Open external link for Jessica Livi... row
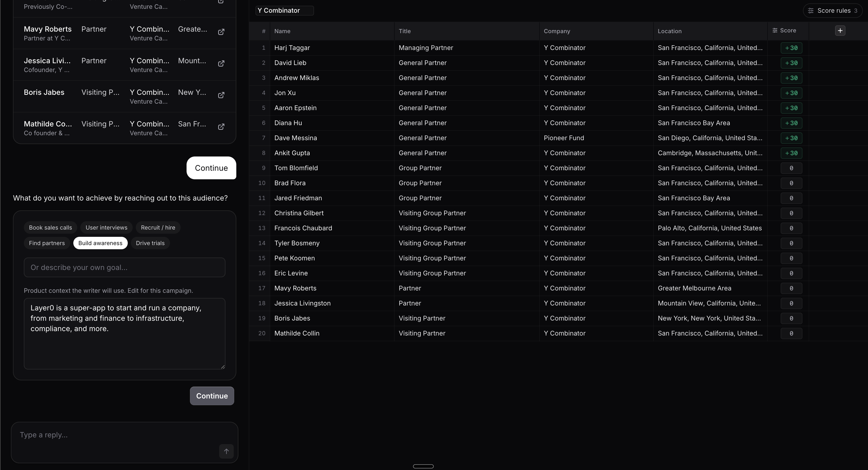Image resolution: width=868 pixels, height=470 pixels. click(x=221, y=64)
